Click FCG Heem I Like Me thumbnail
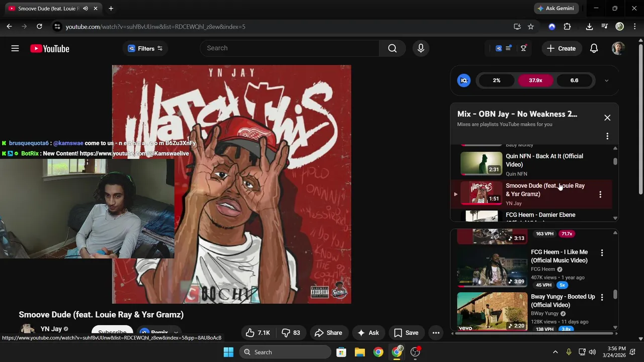 pos(493,267)
